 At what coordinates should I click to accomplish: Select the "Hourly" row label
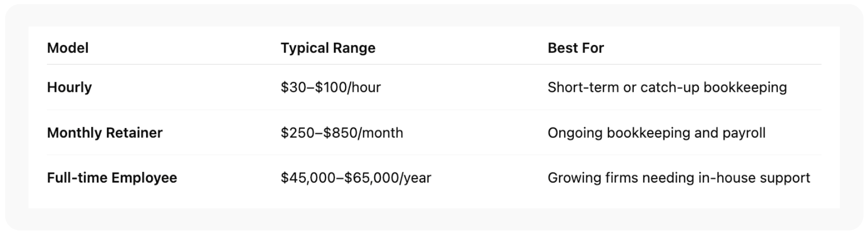pos(69,87)
